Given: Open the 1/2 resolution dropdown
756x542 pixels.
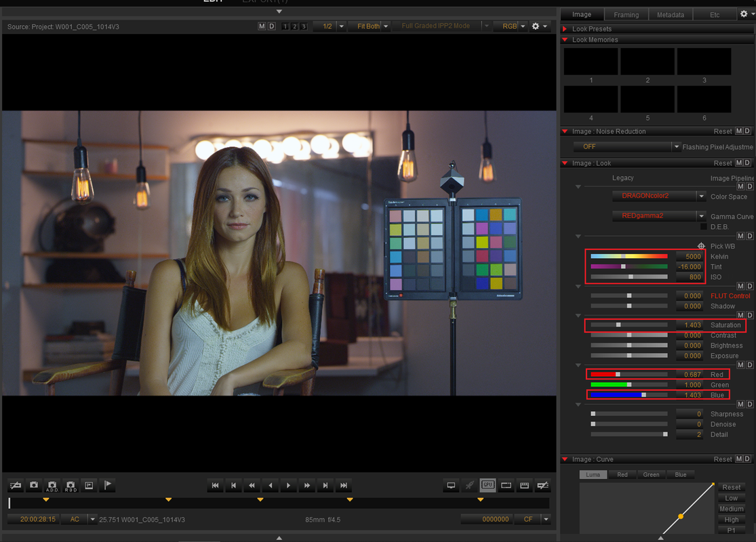Looking at the screenshot, I should pyautogui.click(x=330, y=26).
